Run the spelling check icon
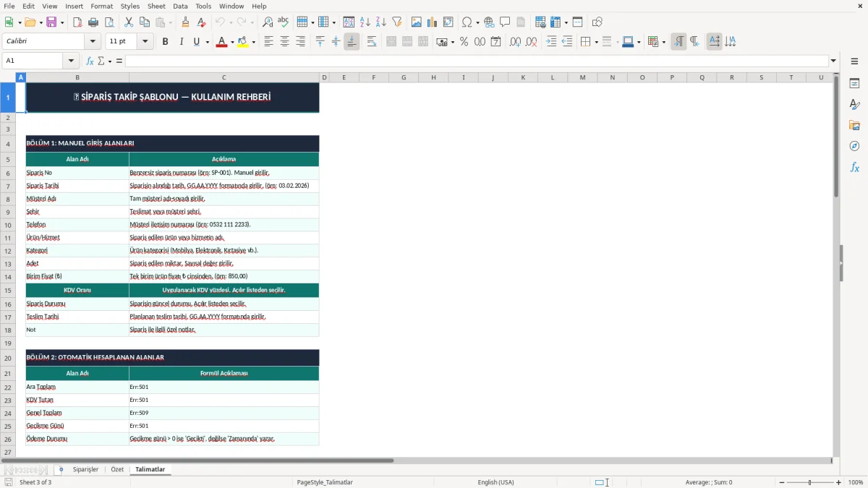This screenshot has height=488, width=868. point(284,22)
